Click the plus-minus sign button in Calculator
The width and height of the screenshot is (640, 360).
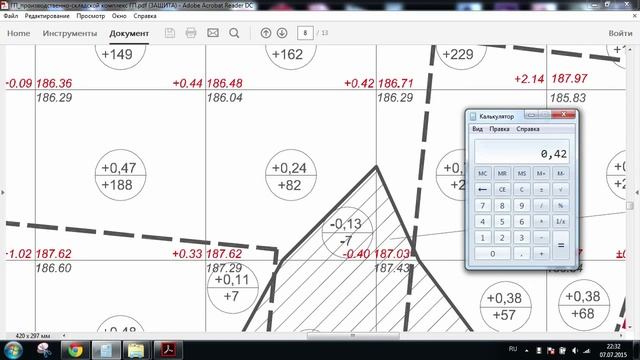(541, 189)
